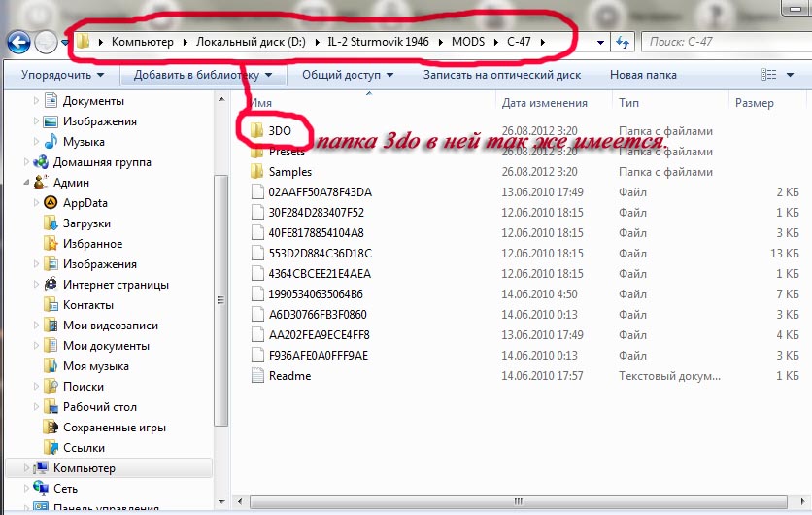Open Поиски folder in sidebar
Viewport: 812px width, 515px height.
point(83,387)
